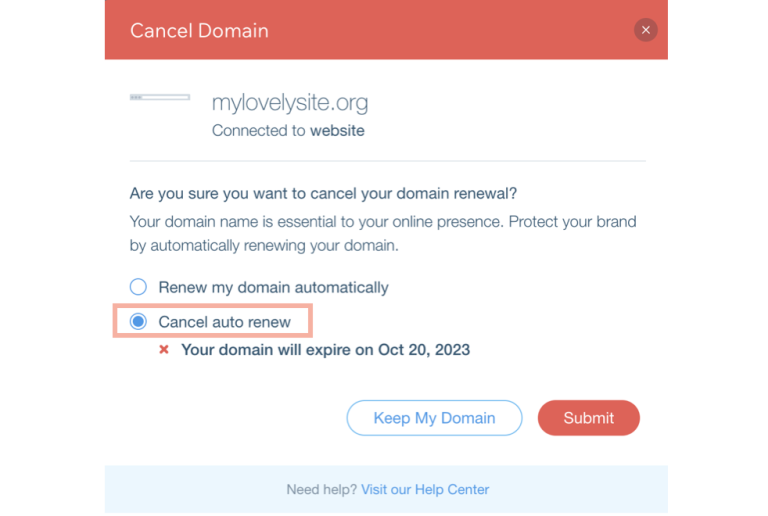This screenshot has height=516, width=768.
Task: Click the light blue help footer bar
Action: (x=580, y=490)
